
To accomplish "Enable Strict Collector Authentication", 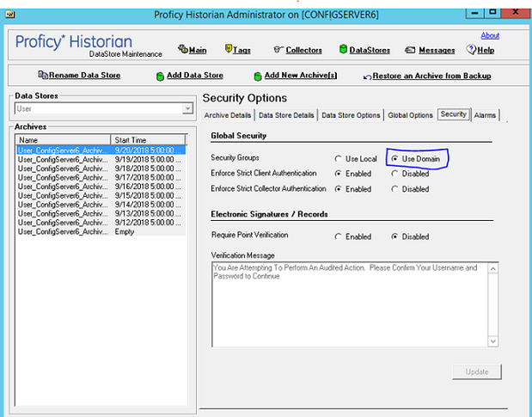I will [353, 189].
